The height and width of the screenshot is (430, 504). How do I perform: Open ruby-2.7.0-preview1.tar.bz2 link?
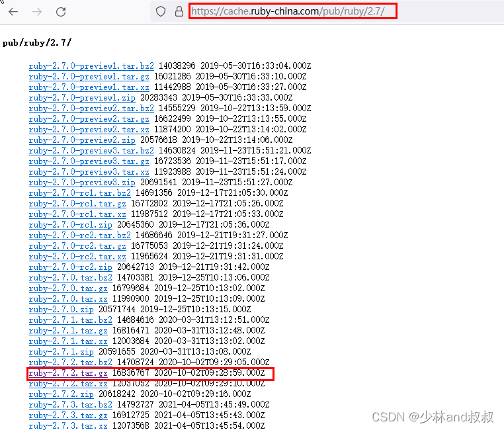click(x=91, y=66)
